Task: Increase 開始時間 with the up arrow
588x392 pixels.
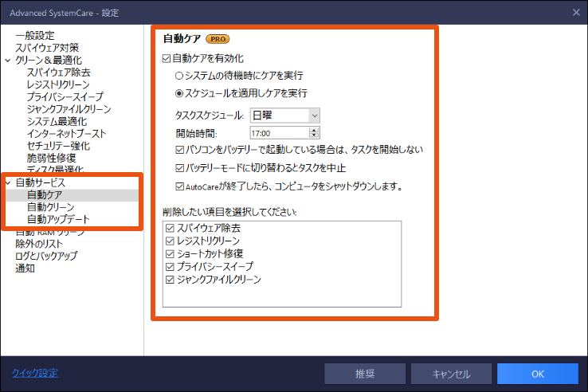Action: [x=314, y=130]
